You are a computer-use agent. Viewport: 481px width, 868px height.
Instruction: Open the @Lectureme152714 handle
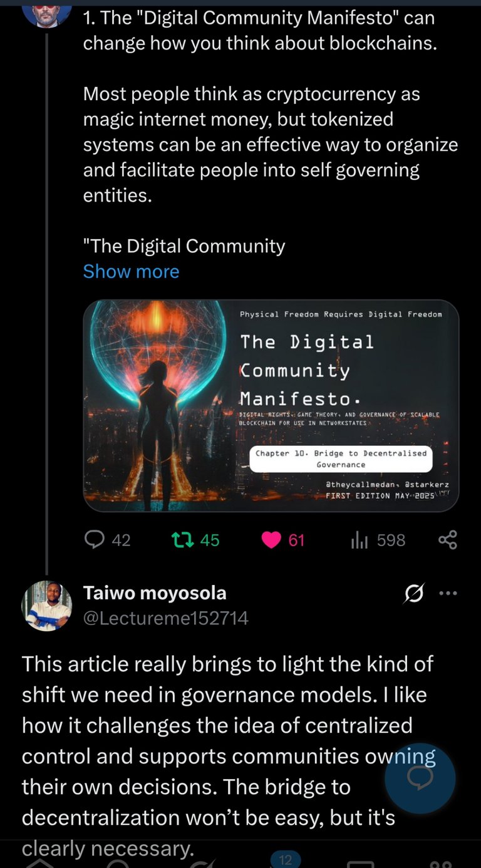[166, 619]
